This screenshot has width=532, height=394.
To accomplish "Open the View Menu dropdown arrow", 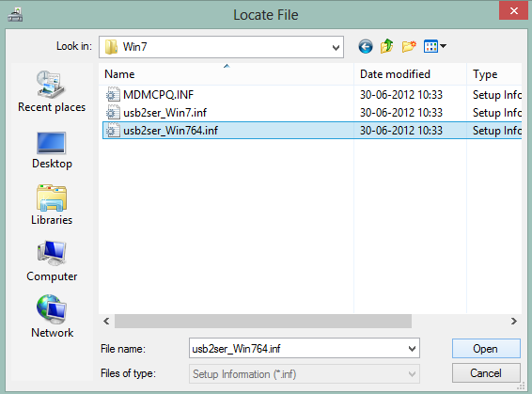I will point(443,46).
